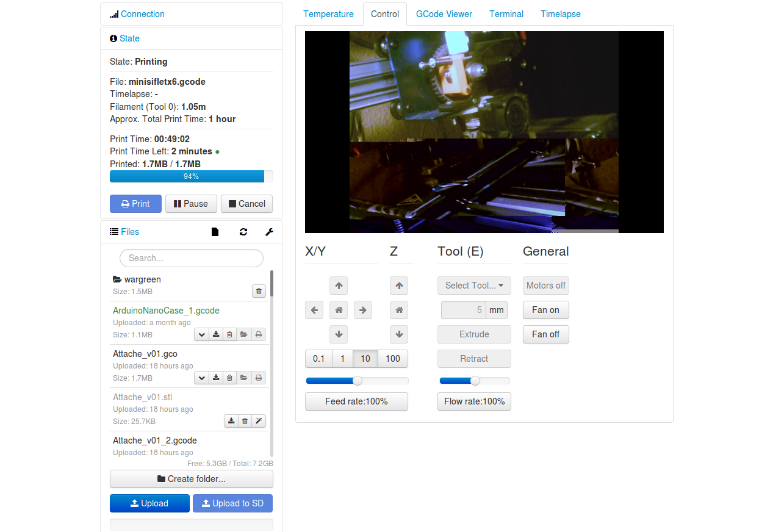Apply Flow rate 100% button
This screenshot has width=773, height=532.
pos(474,401)
